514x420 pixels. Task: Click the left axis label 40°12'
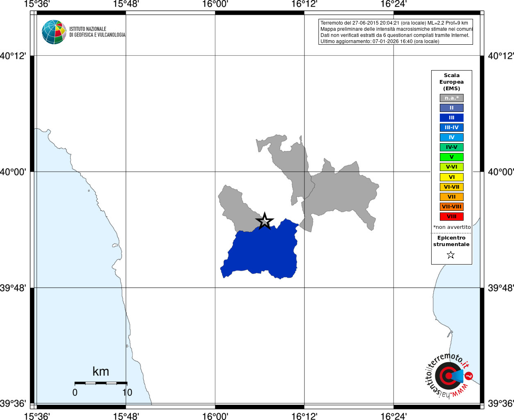tap(13, 56)
